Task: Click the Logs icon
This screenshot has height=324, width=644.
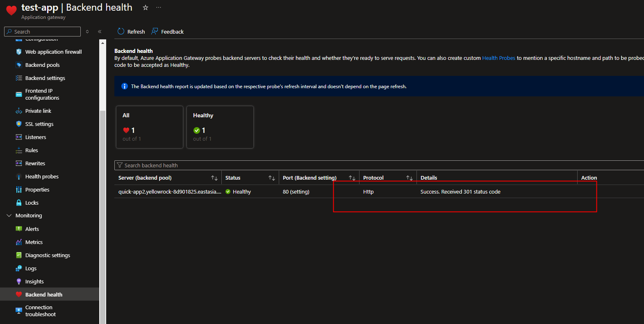Action: pyautogui.click(x=19, y=268)
